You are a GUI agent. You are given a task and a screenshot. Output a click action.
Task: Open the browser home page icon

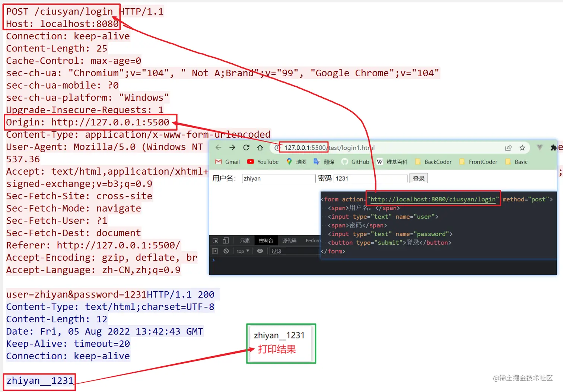pos(260,147)
